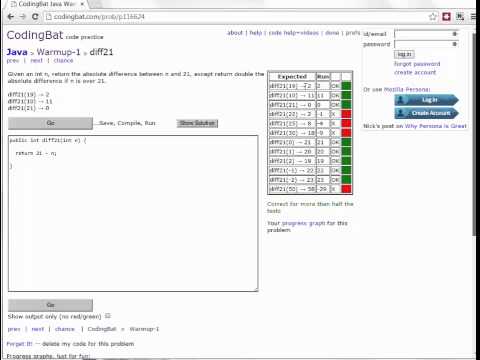Go to next problem link under title
Image resolution: width=480 pixels, height=360 pixels.
point(36,61)
